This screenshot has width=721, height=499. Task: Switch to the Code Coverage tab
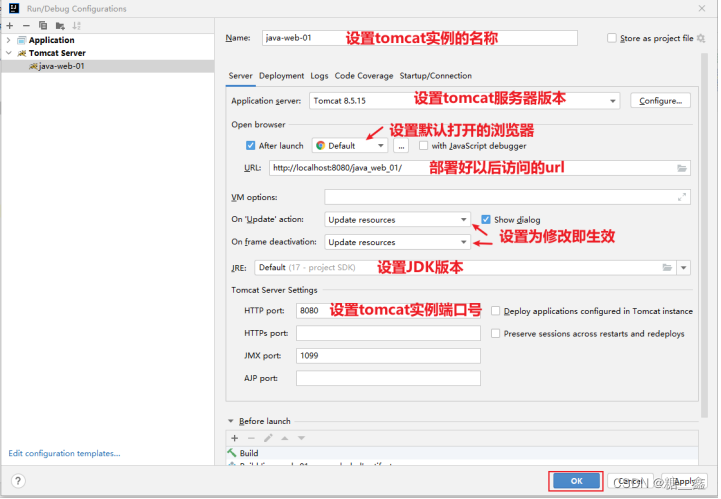tap(364, 76)
